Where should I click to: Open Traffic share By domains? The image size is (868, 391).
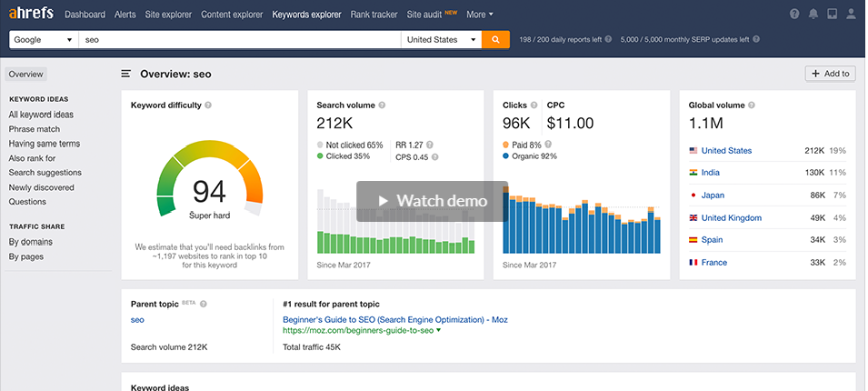(x=30, y=242)
